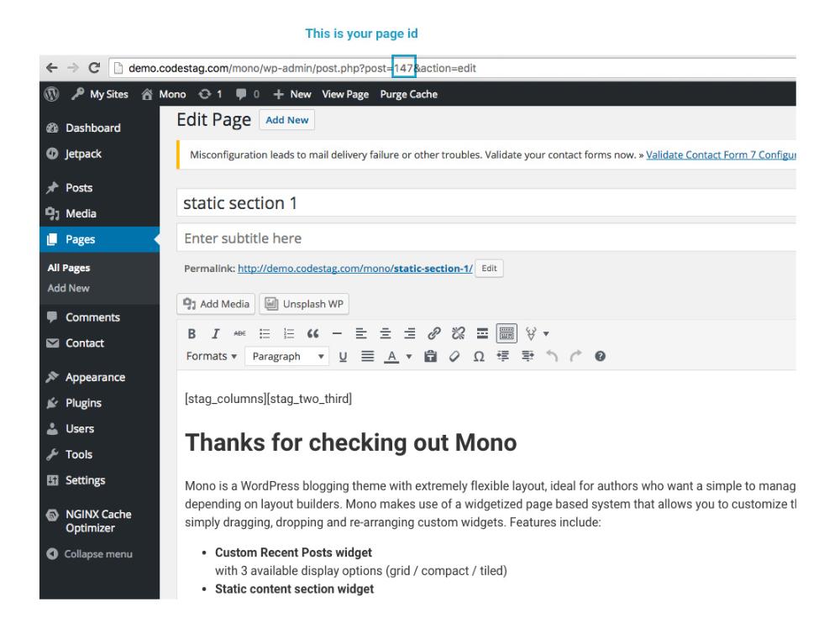Click the Unsplash WP button
Viewport: 840px width, 628px height.
pyautogui.click(x=304, y=304)
